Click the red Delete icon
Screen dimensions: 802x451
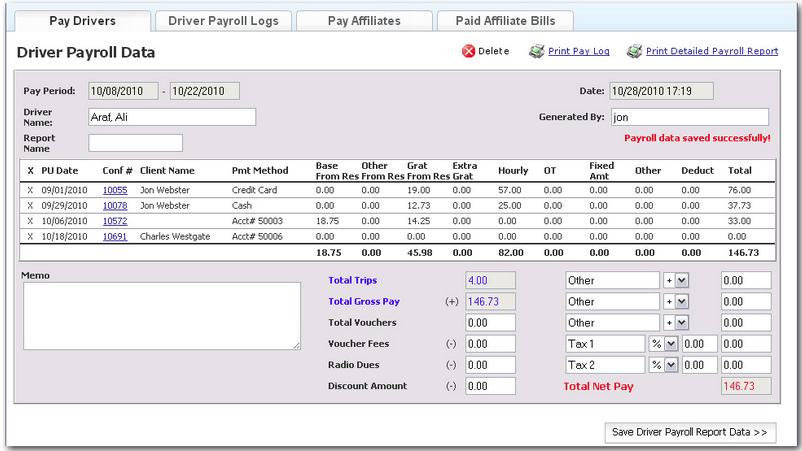pyautogui.click(x=468, y=51)
